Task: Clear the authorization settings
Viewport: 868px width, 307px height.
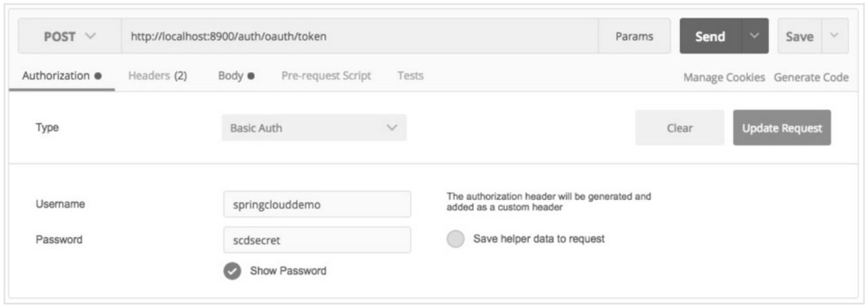Action: 679,128
